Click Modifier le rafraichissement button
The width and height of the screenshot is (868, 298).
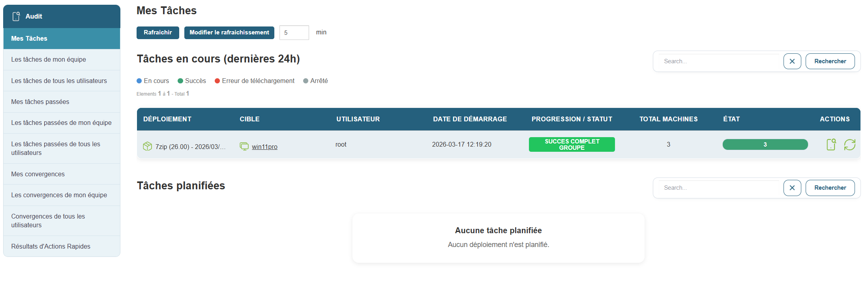click(x=229, y=32)
